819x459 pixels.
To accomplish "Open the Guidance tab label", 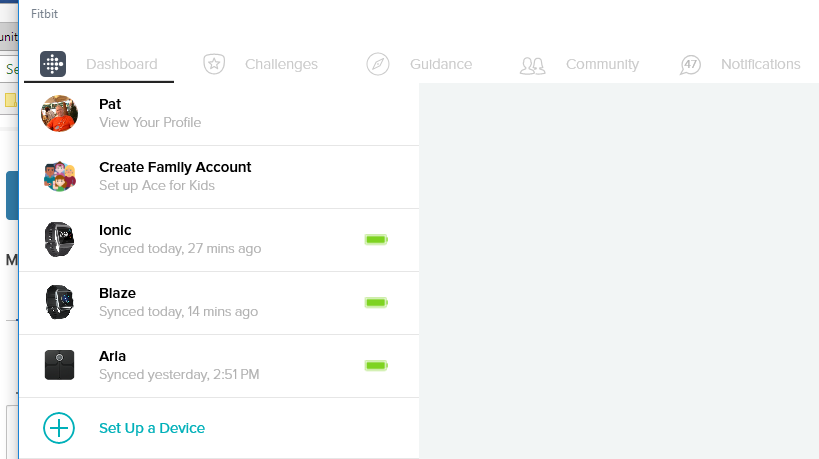I will point(441,64).
